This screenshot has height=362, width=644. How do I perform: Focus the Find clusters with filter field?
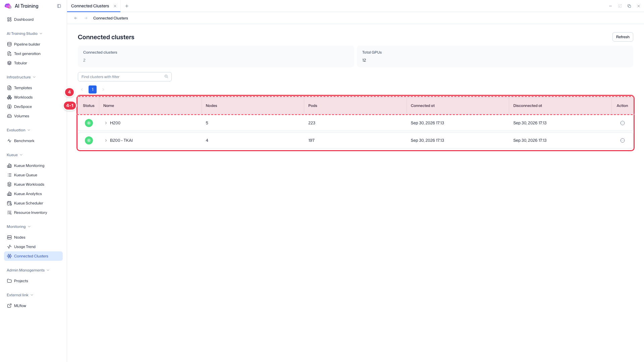(124, 77)
